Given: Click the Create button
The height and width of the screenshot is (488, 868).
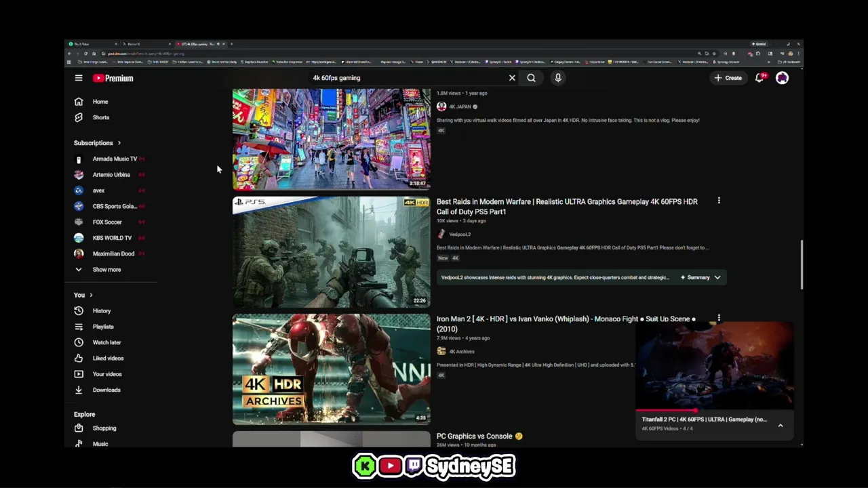Looking at the screenshot, I should [728, 78].
